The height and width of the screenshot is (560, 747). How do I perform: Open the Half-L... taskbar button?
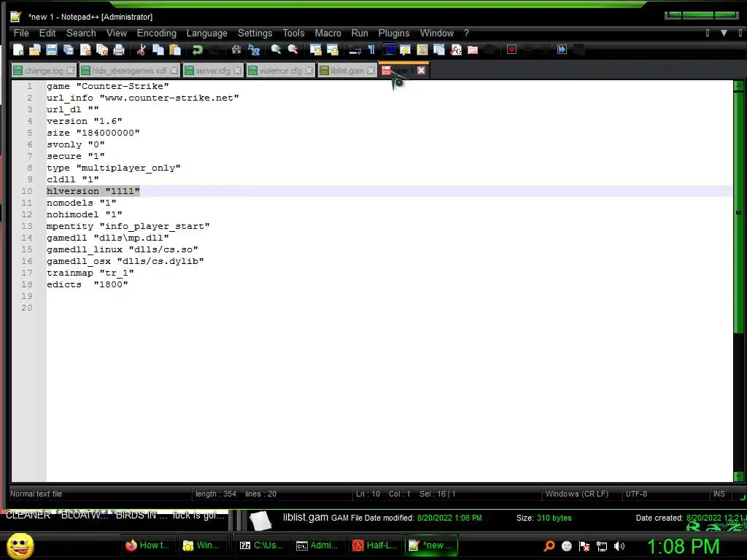[x=376, y=545]
